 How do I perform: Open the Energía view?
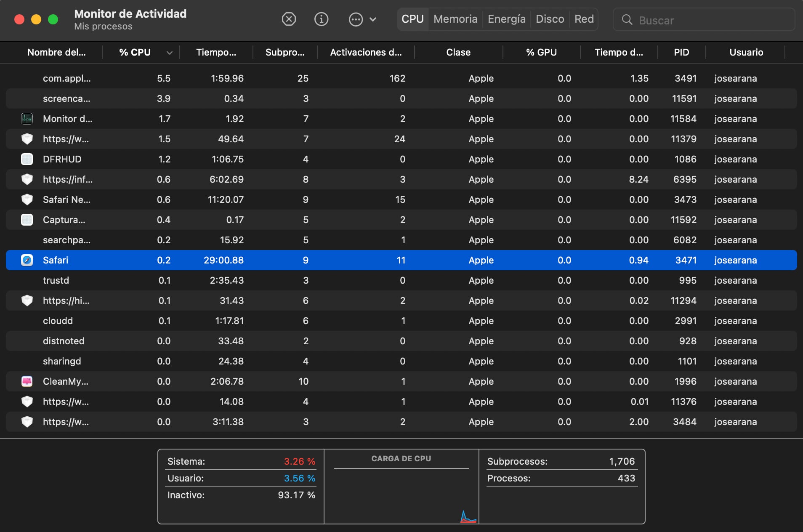click(506, 19)
